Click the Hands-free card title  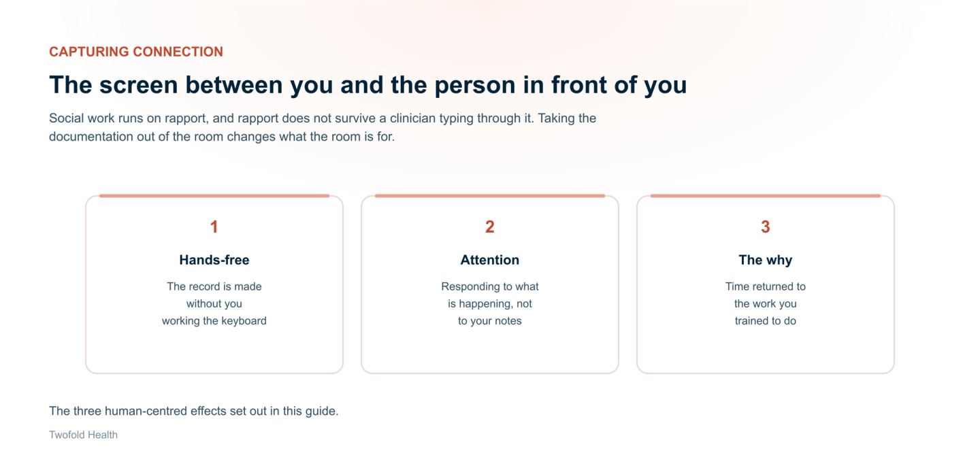point(214,260)
